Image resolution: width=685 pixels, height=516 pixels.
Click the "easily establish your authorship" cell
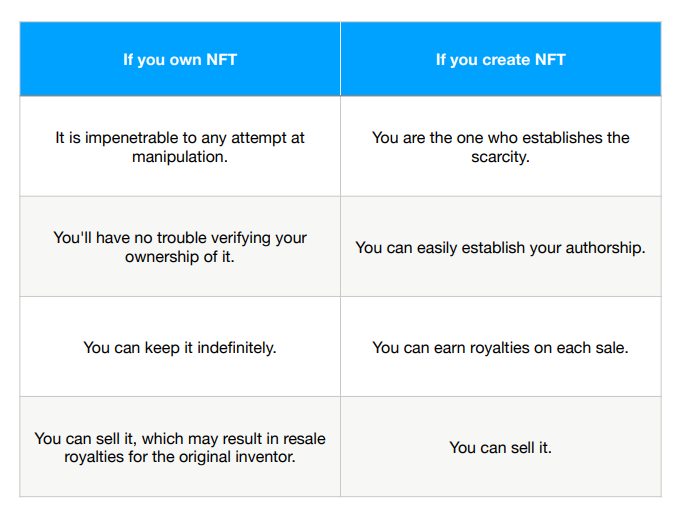500,247
